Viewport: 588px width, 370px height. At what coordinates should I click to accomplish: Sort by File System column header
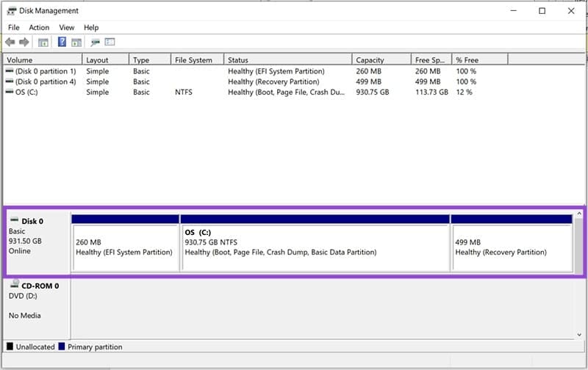pos(197,60)
